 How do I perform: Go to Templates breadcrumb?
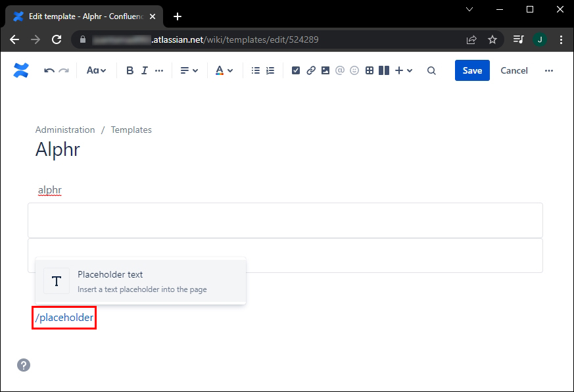(131, 130)
